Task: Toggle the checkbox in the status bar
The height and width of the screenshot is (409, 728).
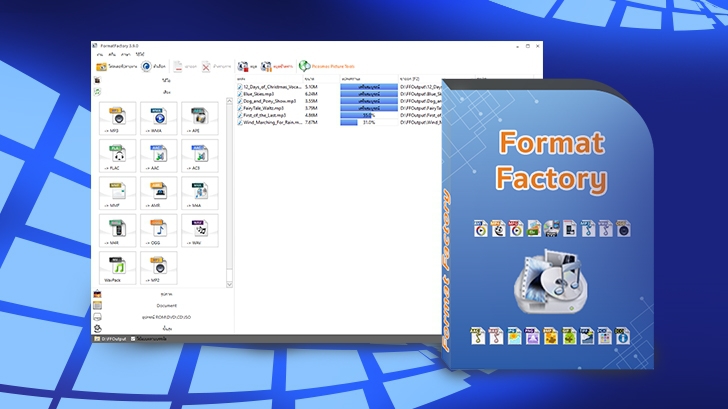Action: [x=133, y=339]
